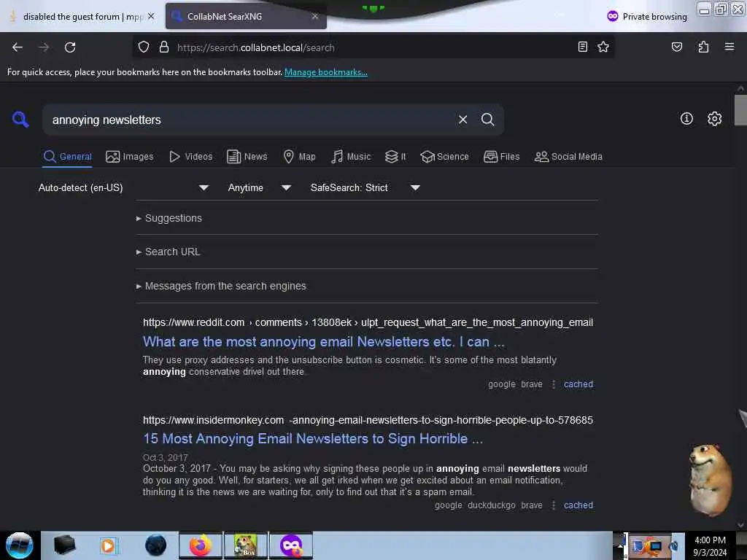Switch to News search category
The height and width of the screenshot is (560, 747).
click(x=247, y=157)
